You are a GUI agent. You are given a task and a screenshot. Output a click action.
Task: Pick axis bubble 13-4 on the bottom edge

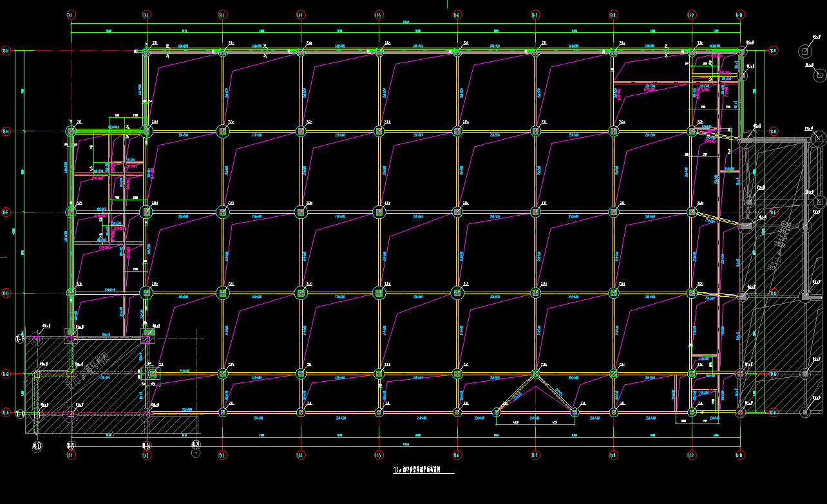(x=300, y=456)
